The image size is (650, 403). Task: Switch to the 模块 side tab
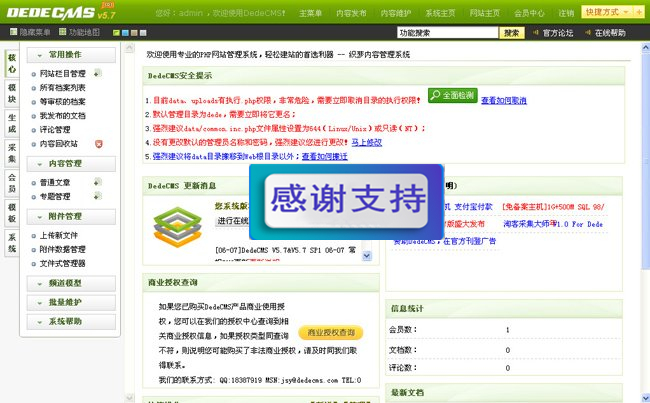12,93
